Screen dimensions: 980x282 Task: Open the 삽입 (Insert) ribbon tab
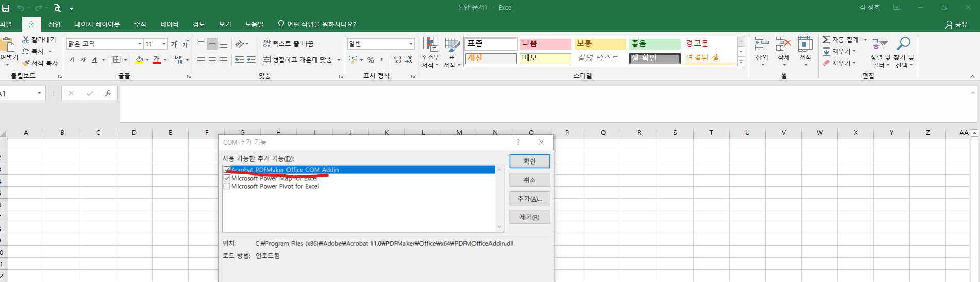point(55,24)
